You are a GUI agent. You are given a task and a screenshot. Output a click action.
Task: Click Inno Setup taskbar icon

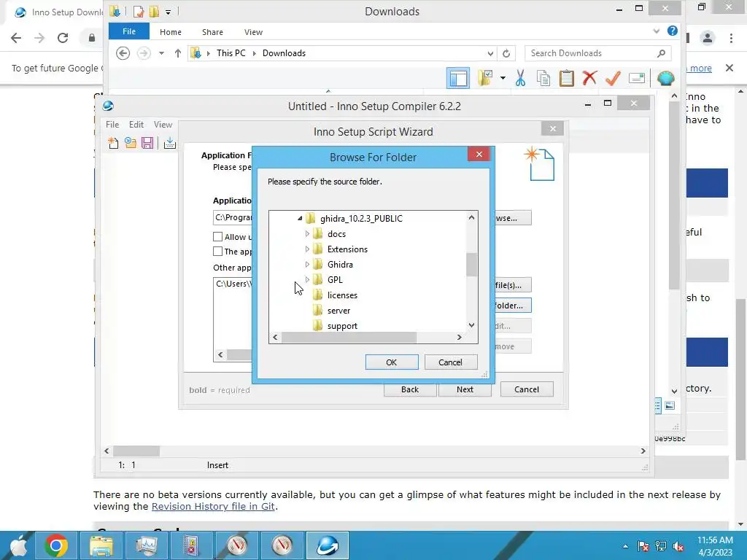point(328,545)
